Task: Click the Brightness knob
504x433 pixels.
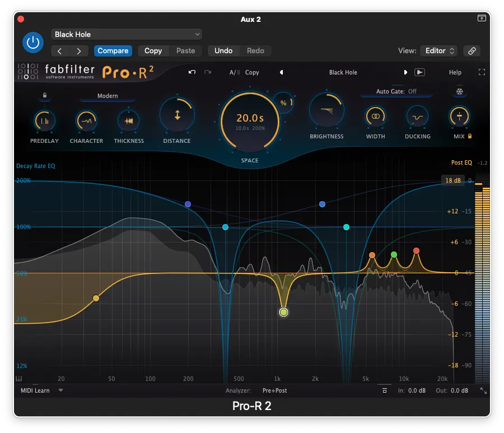Action: click(326, 111)
